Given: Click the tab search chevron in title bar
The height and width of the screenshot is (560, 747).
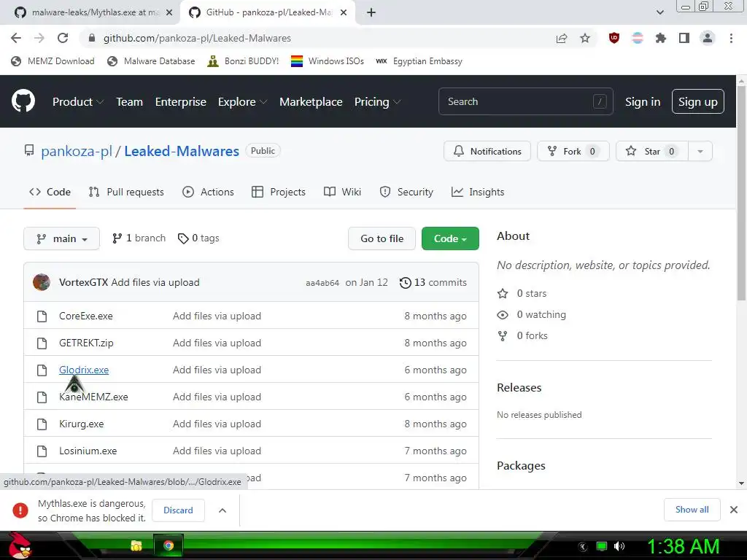Looking at the screenshot, I should [x=659, y=12].
